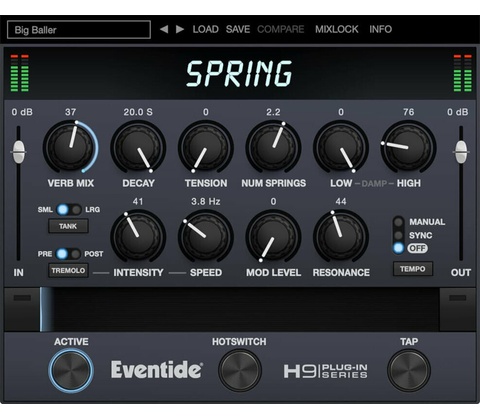Click the SPRING algorithm display
The height and width of the screenshot is (420, 480).
[239, 74]
